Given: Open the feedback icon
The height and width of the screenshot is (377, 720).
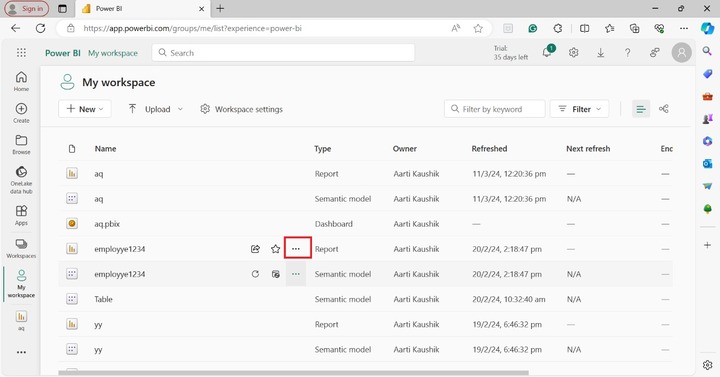Looking at the screenshot, I should (x=655, y=53).
